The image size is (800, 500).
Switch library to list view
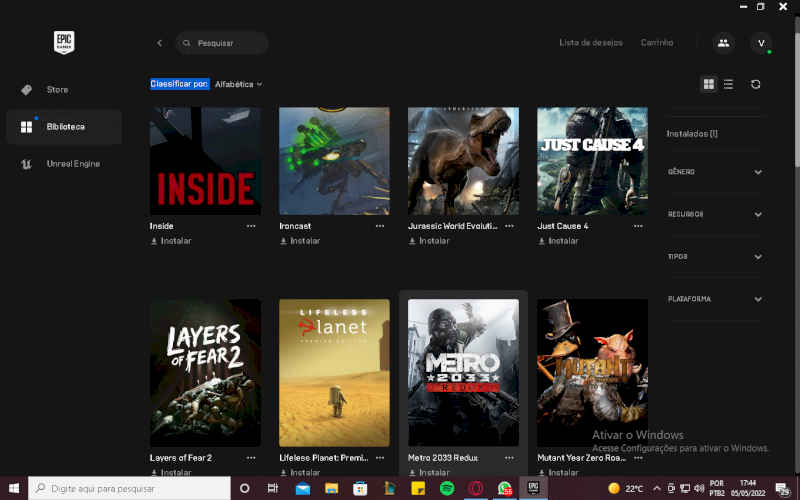point(728,85)
